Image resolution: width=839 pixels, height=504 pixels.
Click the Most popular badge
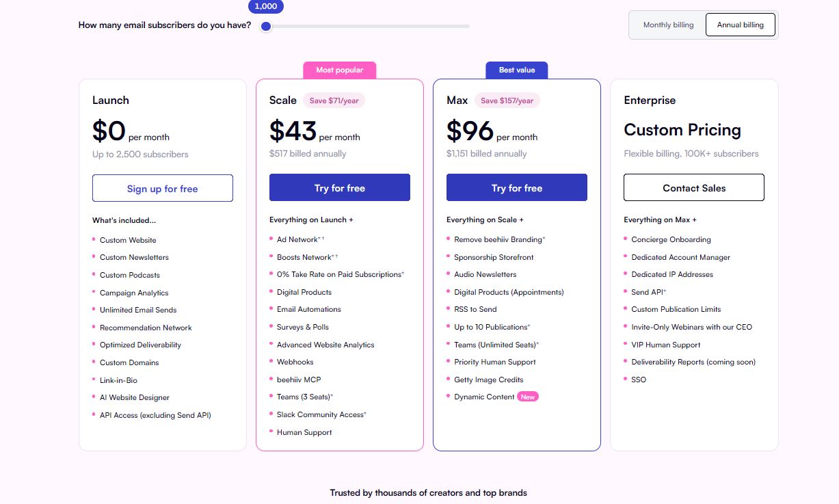click(x=340, y=70)
